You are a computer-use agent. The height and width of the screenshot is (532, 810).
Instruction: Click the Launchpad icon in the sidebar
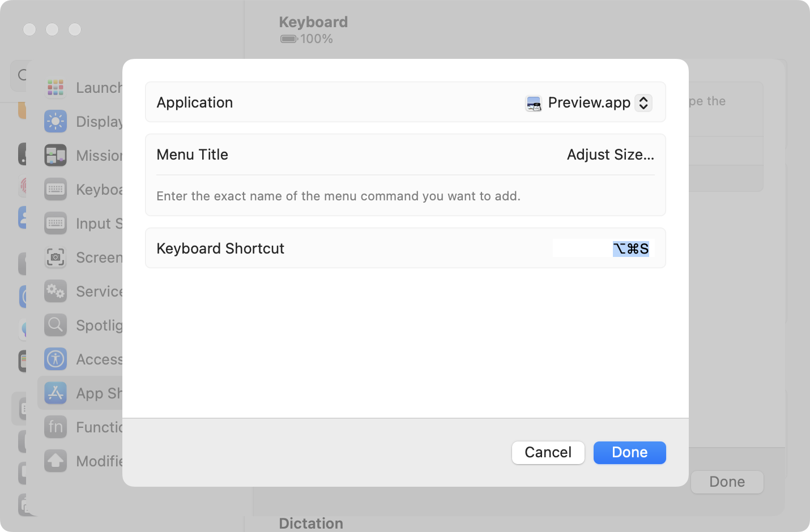click(56, 87)
